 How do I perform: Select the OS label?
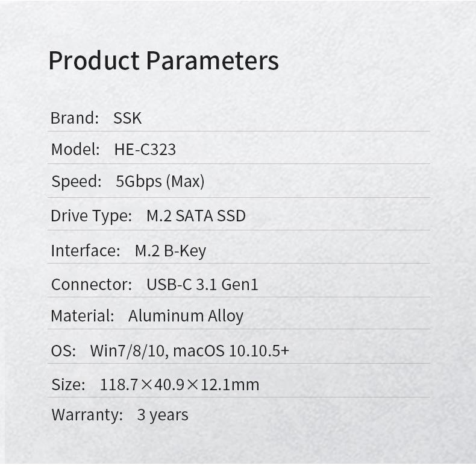(63, 351)
